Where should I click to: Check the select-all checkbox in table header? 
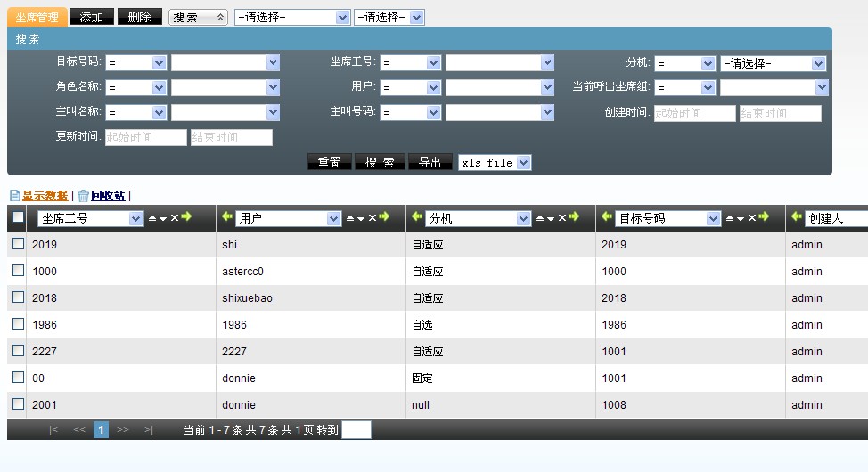pyautogui.click(x=18, y=217)
